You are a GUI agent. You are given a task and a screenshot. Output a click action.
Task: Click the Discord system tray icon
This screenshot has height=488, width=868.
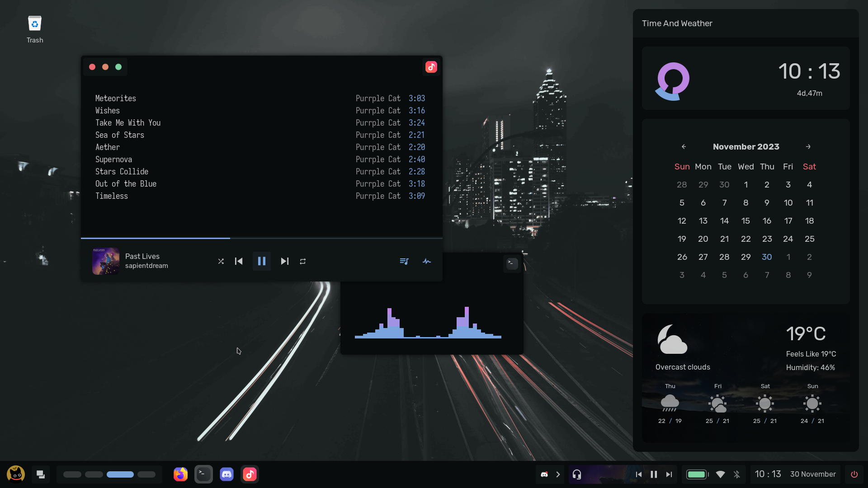point(544,474)
